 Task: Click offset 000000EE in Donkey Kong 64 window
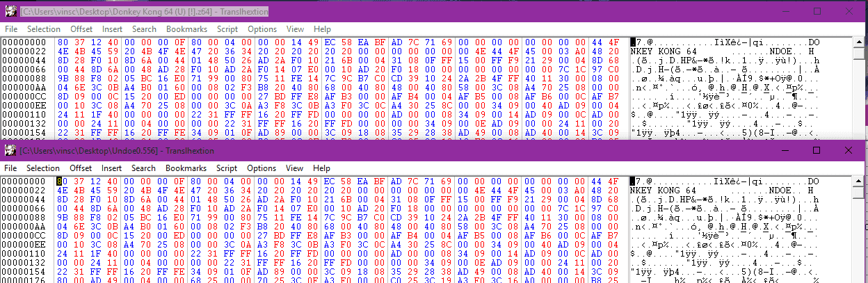(x=23, y=105)
